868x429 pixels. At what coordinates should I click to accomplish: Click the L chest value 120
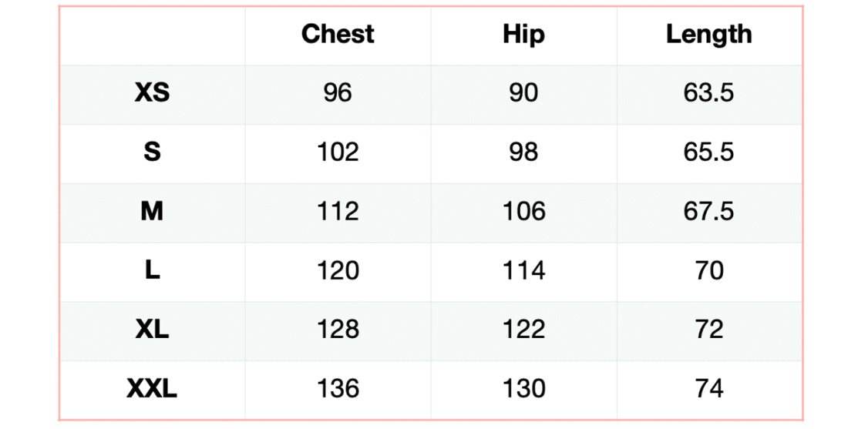pyautogui.click(x=338, y=270)
